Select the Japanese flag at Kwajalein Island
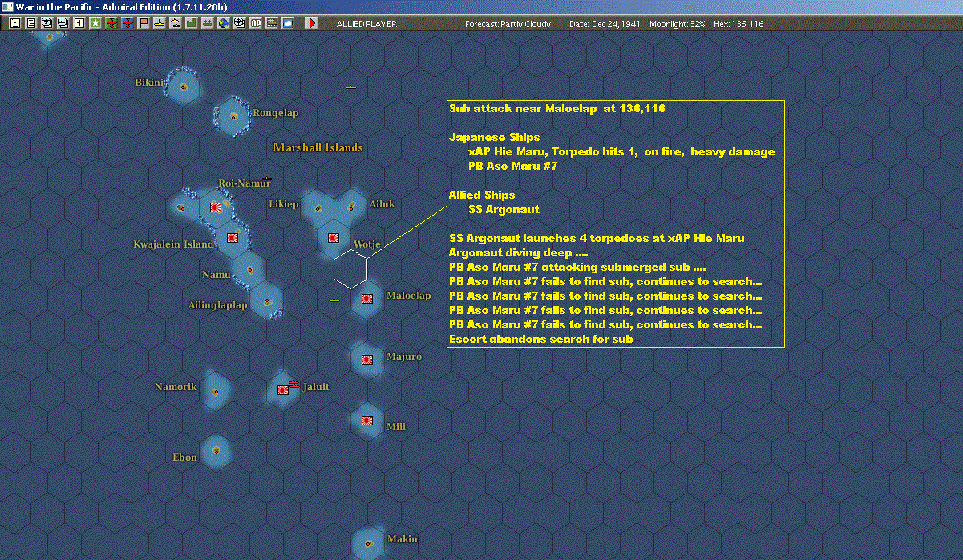This screenshot has height=560, width=963. [x=233, y=237]
